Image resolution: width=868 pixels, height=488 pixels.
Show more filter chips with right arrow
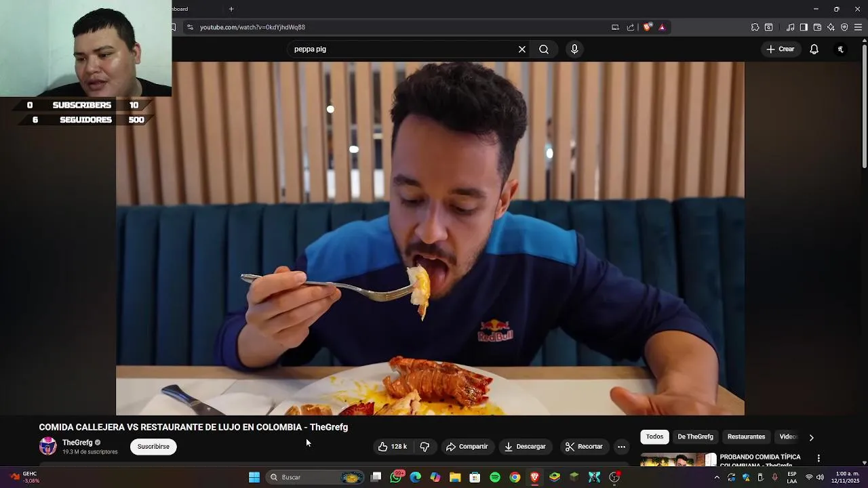[811, 437]
